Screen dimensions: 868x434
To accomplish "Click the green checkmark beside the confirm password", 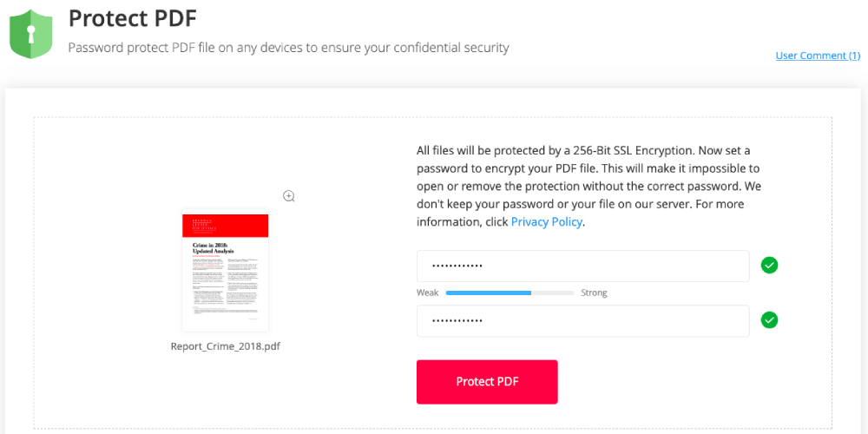I will (x=769, y=320).
